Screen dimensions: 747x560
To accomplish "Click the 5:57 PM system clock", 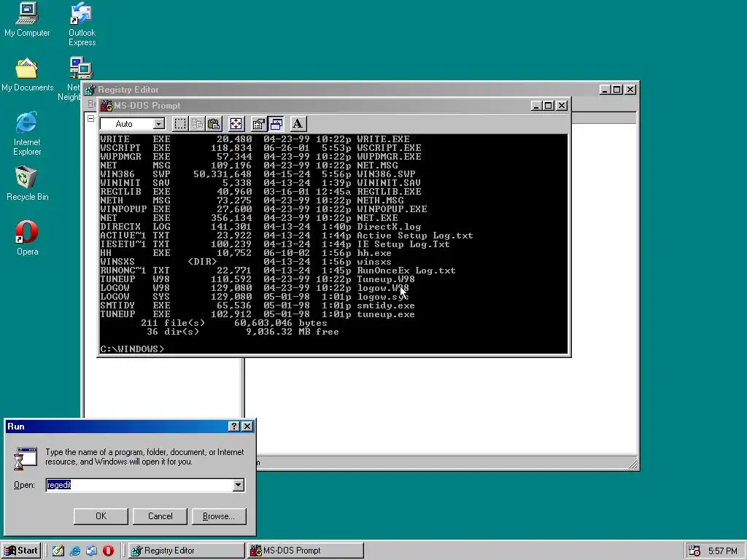I will [x=723, y=551].
